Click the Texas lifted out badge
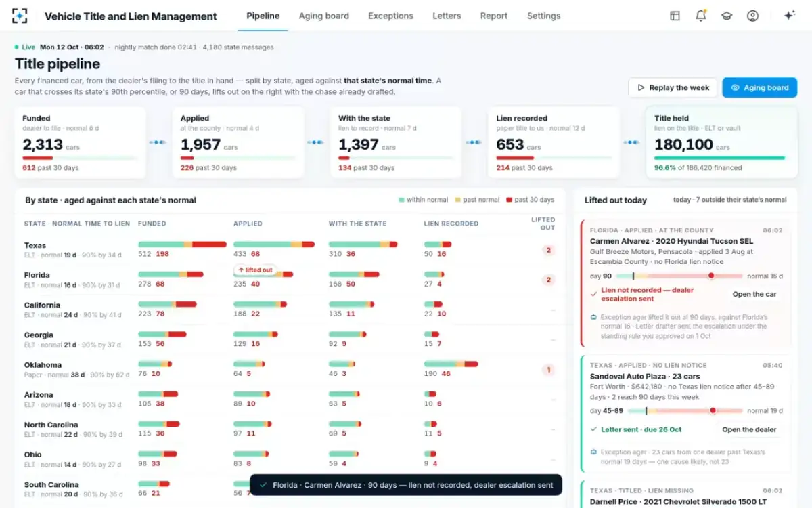 click(x=549, y=250)
